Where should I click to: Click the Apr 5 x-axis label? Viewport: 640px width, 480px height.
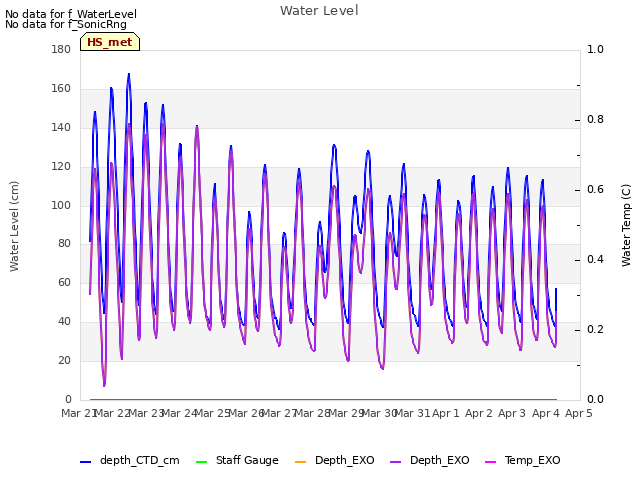pyautogui.click(x=579, y=413)
